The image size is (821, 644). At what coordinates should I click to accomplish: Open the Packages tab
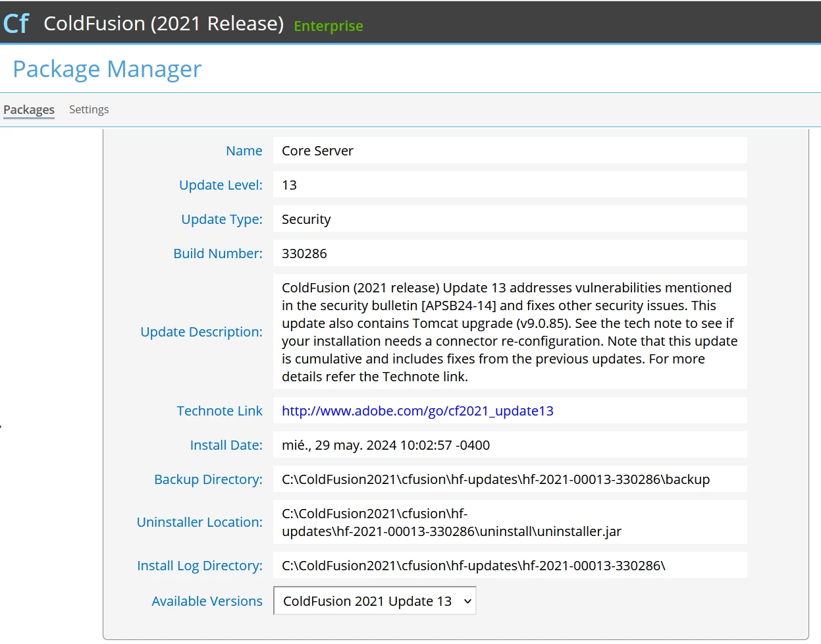[x=29, y=109]
